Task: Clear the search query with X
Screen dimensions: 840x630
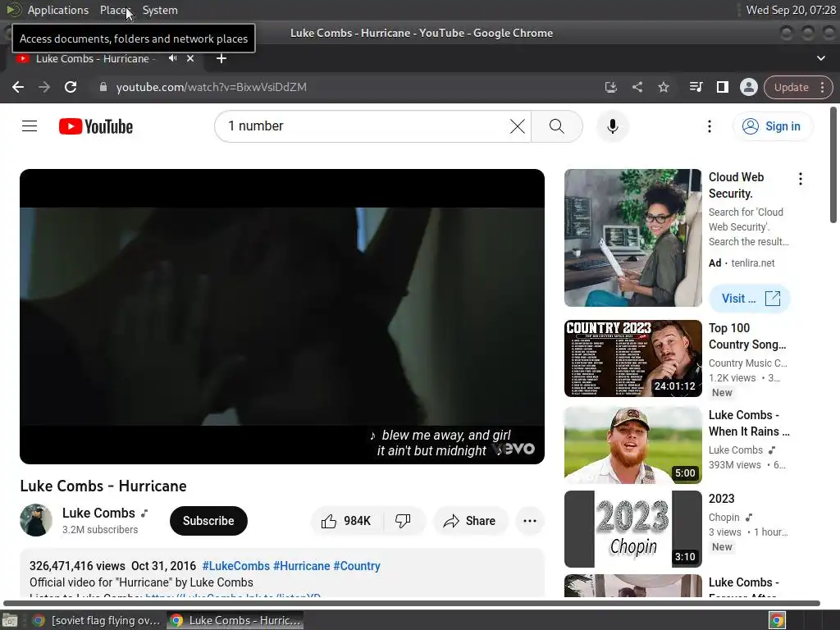Action: [x=517, y=126]
